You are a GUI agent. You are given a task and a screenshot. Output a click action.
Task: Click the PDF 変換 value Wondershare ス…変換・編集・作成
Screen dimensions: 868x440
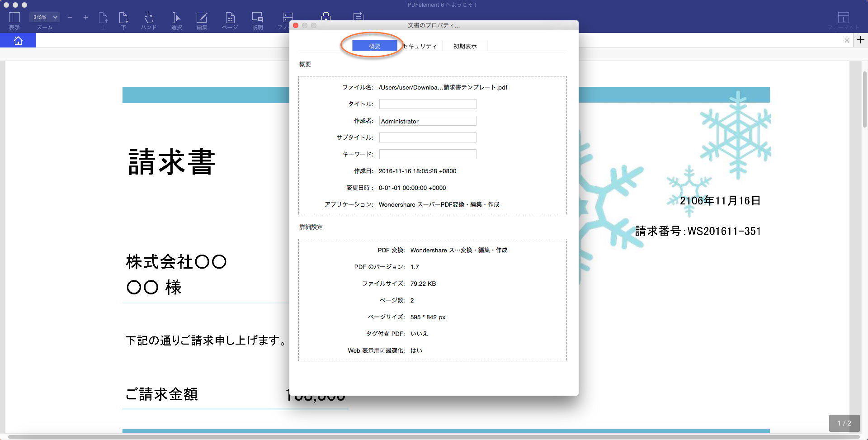point(459,250)
